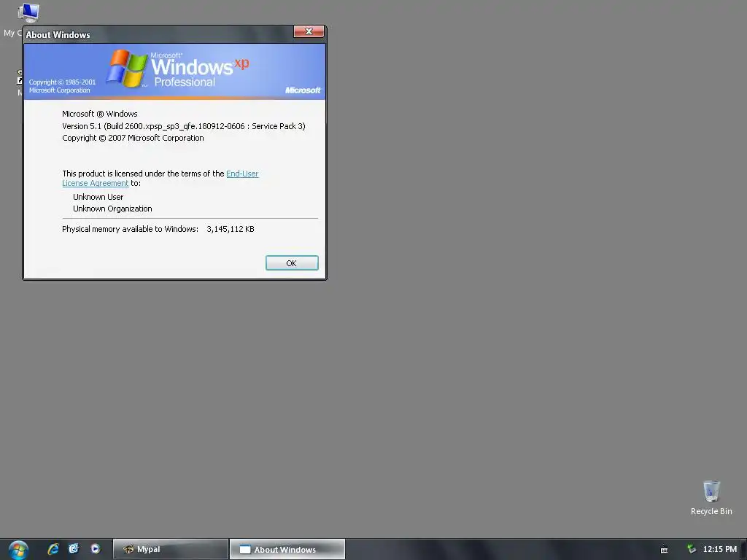Close the About Windows dialog
Image resolution: width=747 pixels, height=560 pixels.
[x=309, y=31]
